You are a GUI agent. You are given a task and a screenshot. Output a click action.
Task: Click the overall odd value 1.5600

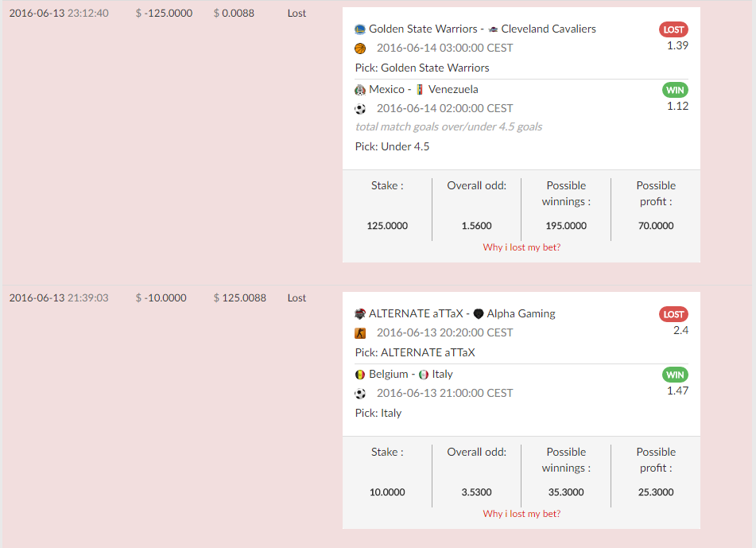[x=476, y=225]
